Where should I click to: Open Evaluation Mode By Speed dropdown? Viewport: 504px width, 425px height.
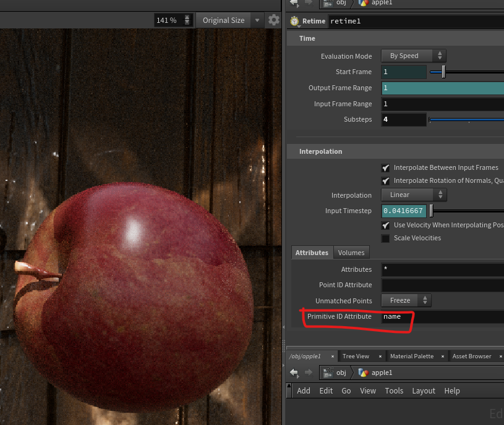tap(413, 56)
